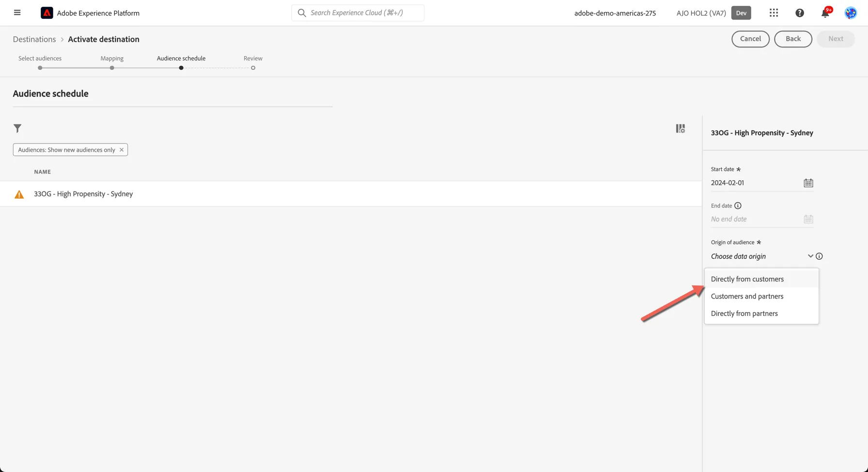Open the End date calendar picker

pyautogui.click(x=808, y=219)
